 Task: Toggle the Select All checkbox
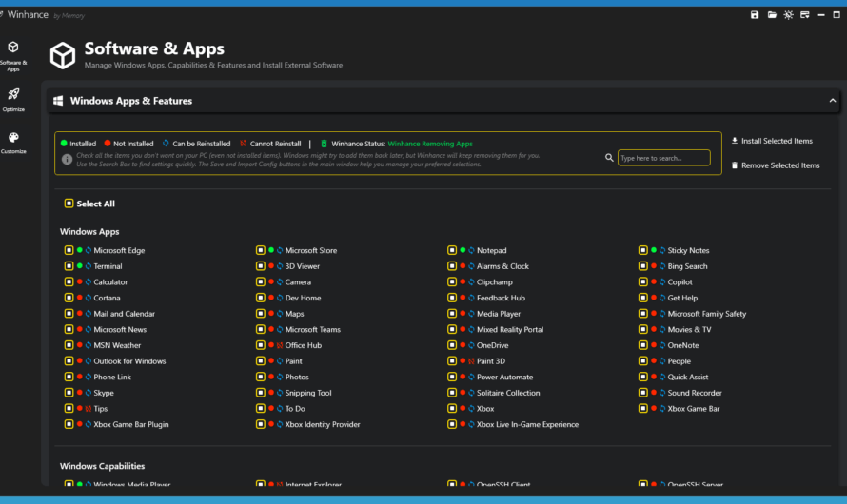pyautogui.click(x=69, y=204)
